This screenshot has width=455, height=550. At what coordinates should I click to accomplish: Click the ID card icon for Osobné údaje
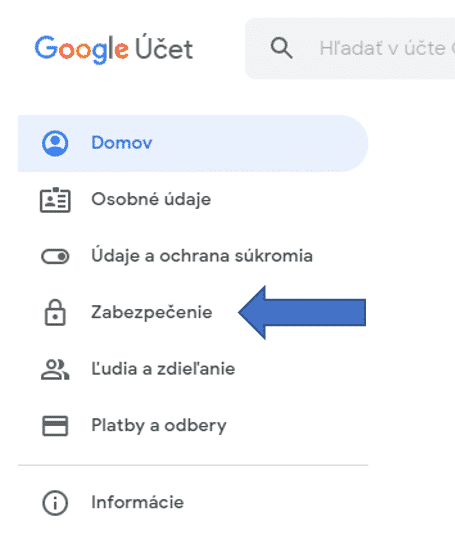point(55,200)
